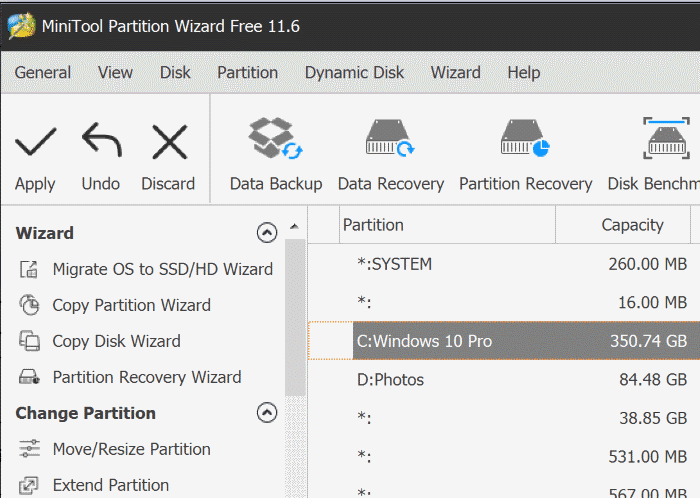Select the 16.00 MB partition row
The width and height of the screenshot is (700, 498).
[504, 303]
